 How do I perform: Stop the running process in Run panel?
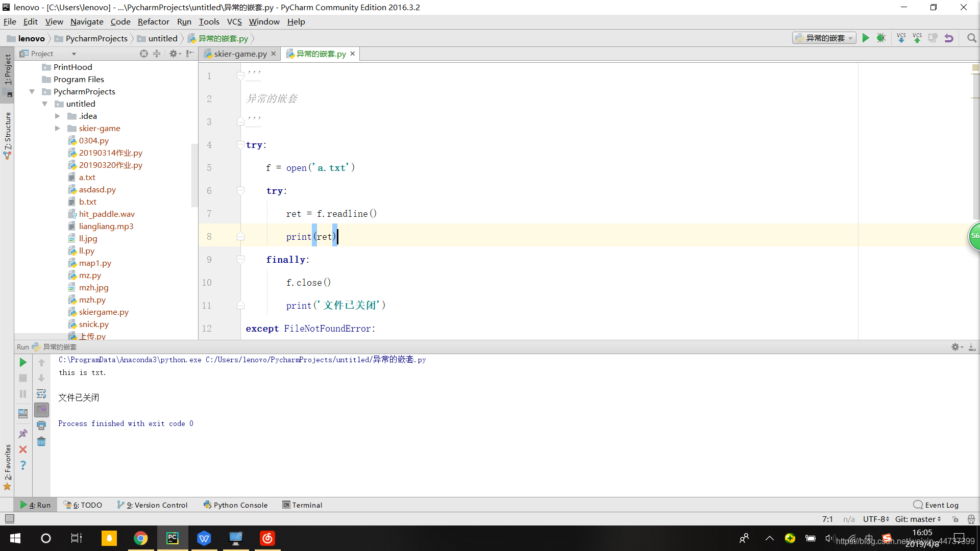[23, 378]
